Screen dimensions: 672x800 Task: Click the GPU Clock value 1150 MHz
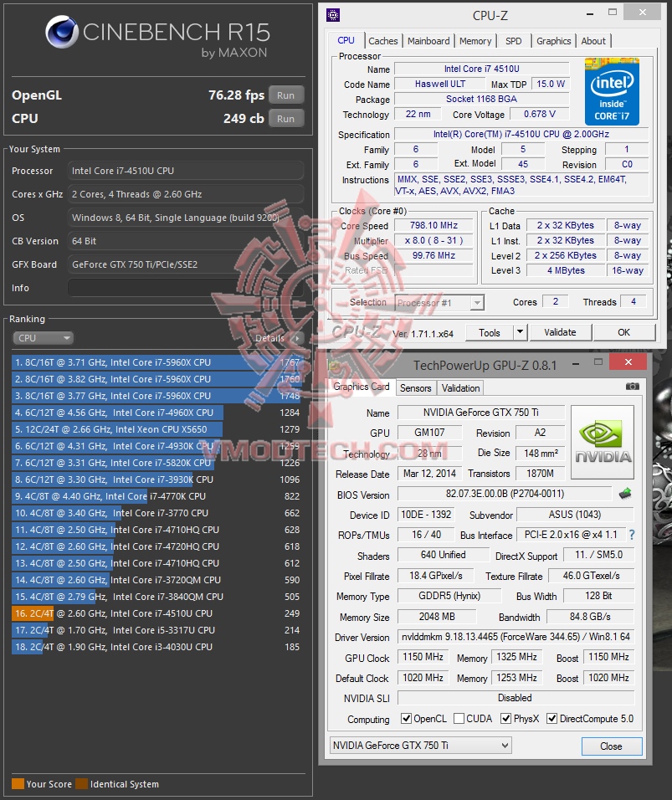pyautogui.click(x=423, y=657)
